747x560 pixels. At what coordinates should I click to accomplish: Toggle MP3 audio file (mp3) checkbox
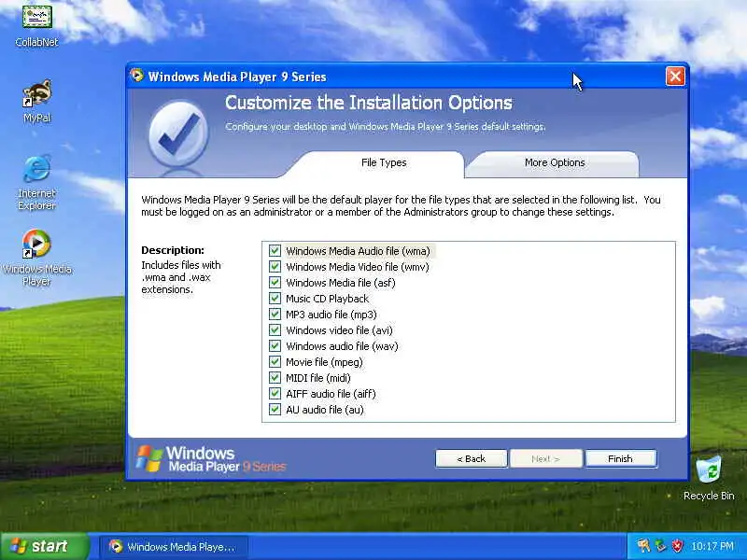tap(275, 314)
